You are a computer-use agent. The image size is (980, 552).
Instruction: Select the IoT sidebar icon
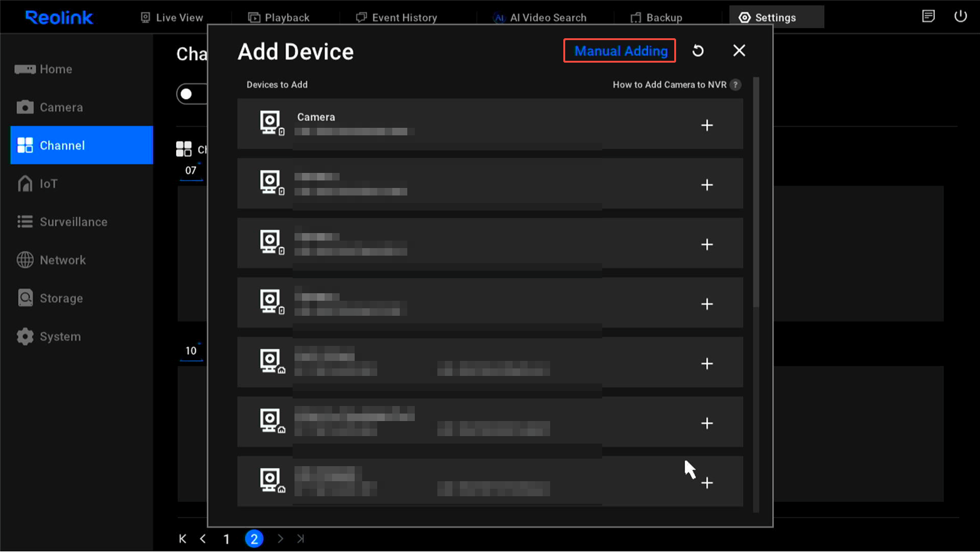coord(25,184)
